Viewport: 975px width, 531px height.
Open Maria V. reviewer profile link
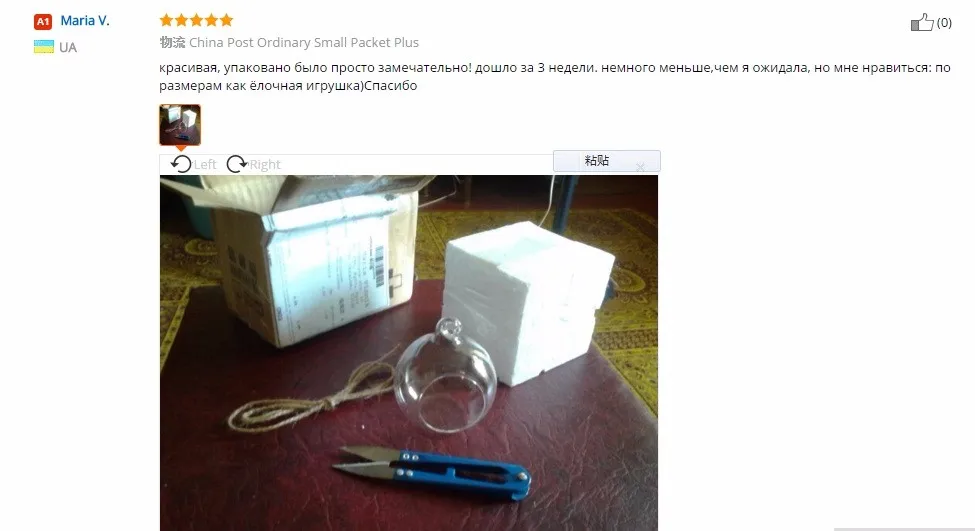pyautogui.click(x=85, y=21)
